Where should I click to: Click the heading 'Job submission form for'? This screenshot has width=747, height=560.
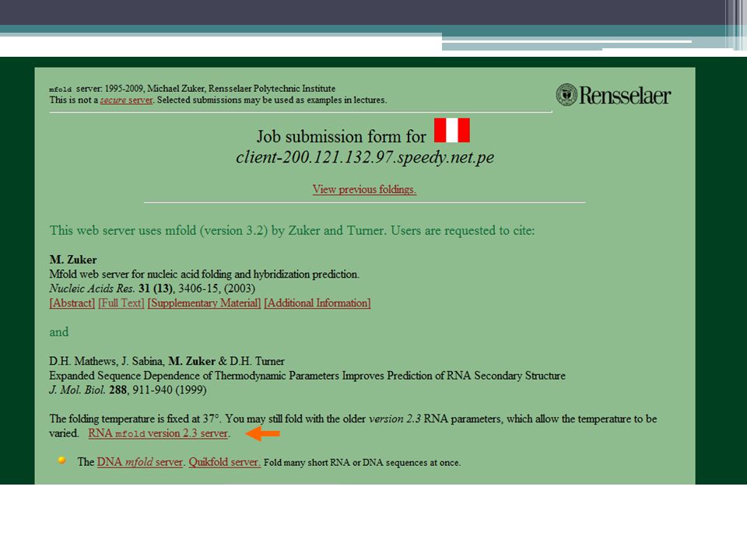click(x=341, y=137)
